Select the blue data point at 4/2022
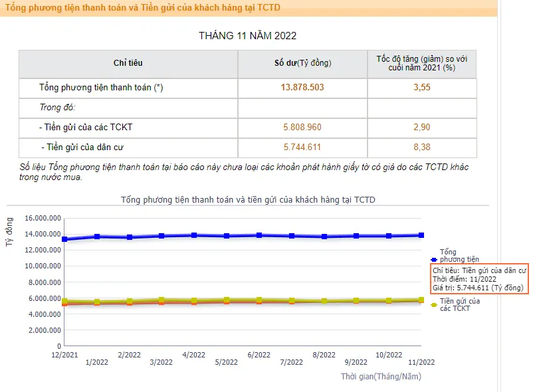The height and width of the screenshot is (392, 533). (194, 235)
